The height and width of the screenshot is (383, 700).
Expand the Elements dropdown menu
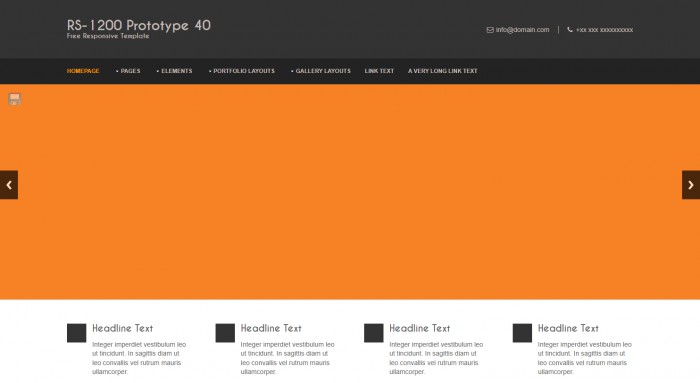click(x=175, y=71)
